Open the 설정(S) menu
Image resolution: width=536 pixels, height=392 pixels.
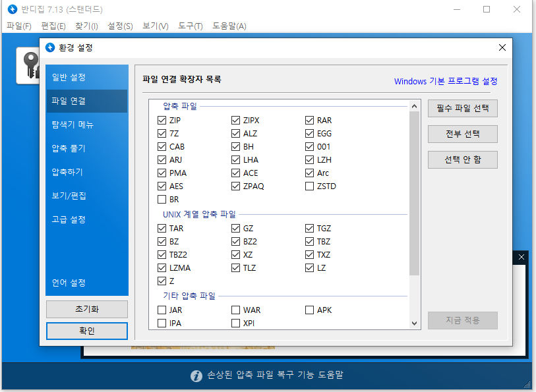coord(120,26)
